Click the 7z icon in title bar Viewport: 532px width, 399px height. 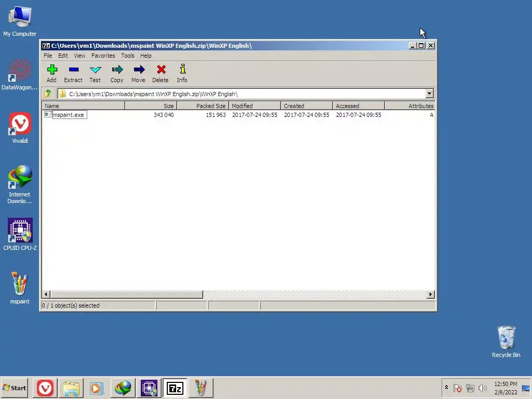coord(46,46)
